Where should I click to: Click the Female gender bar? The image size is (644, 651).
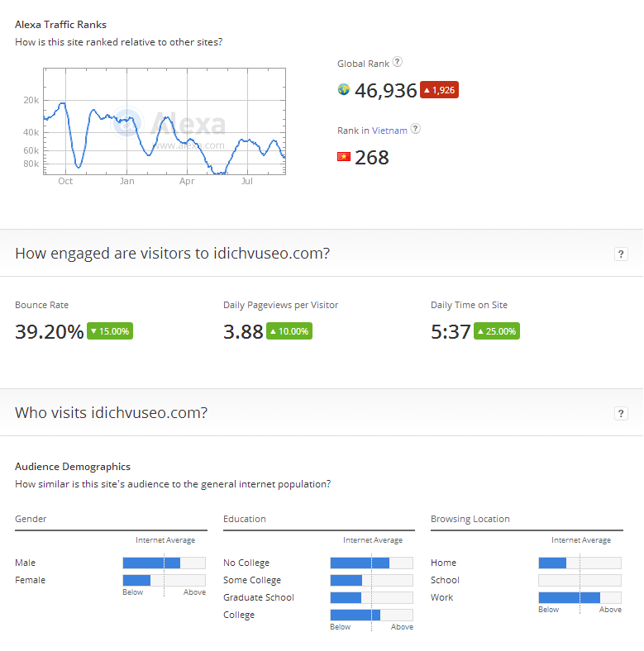pos(165,580)
